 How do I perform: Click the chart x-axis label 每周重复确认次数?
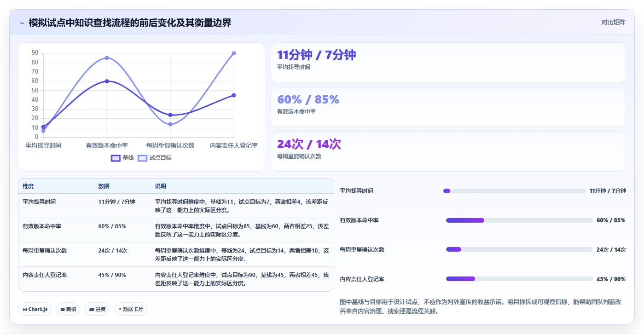pyautogui.click(x=170, y=145)
